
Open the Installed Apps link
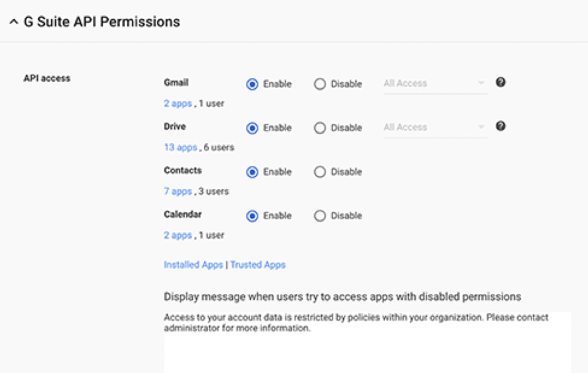pyautogui.click(x=193, y=265)
